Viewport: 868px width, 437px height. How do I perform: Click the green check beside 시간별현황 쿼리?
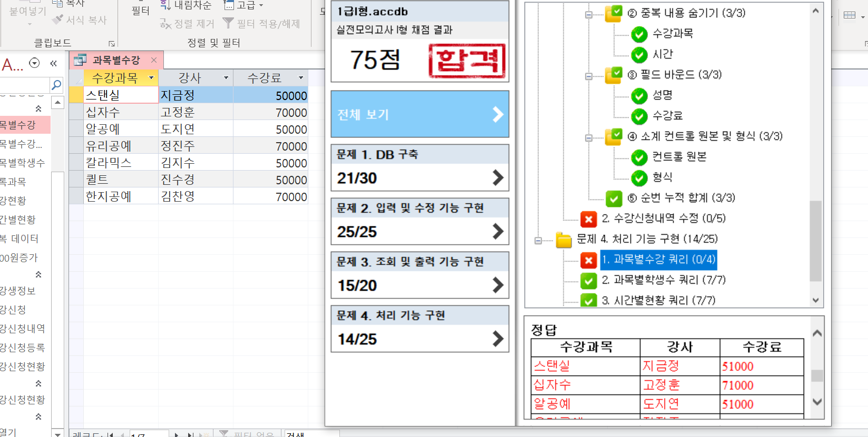[x=588, y=301]
